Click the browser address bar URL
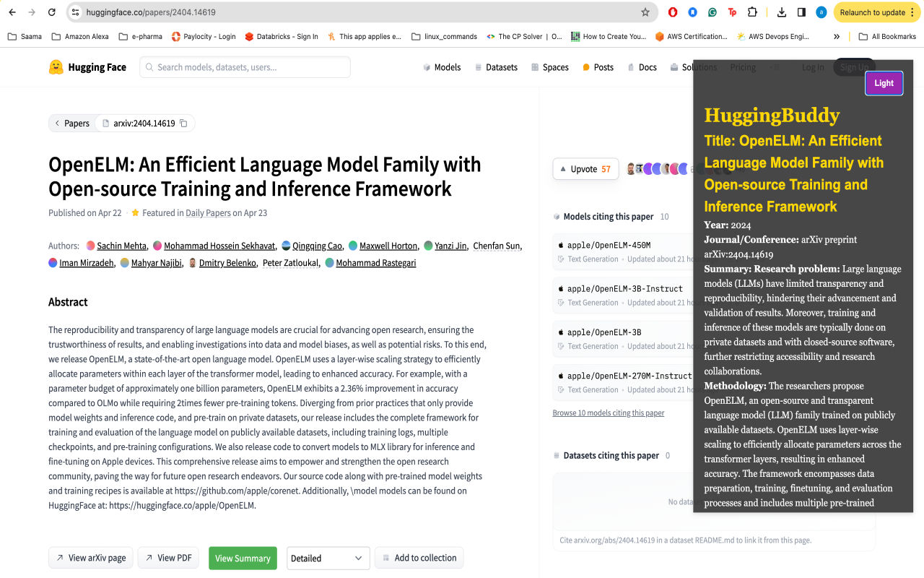This screenshot has height=578, width=924. pos(150,12)
